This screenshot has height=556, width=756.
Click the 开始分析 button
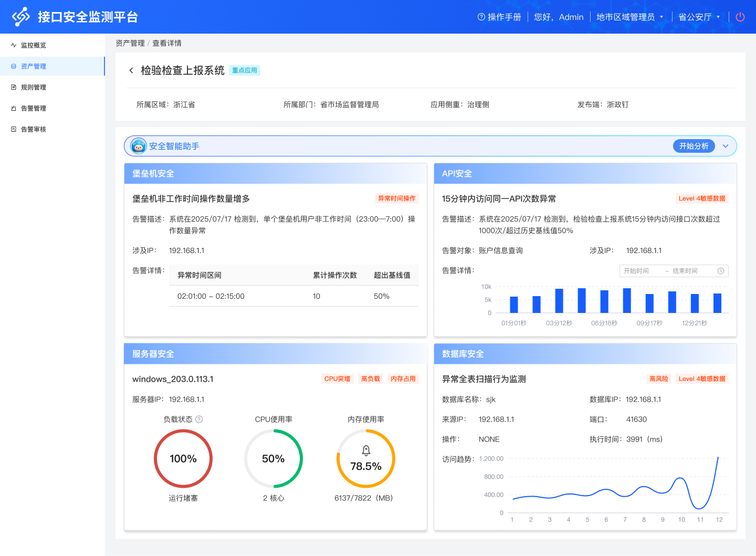click(x=694, y=146)
